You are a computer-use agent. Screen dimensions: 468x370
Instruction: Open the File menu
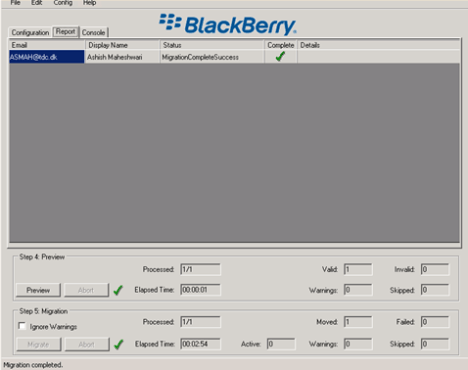pos(15,3)
